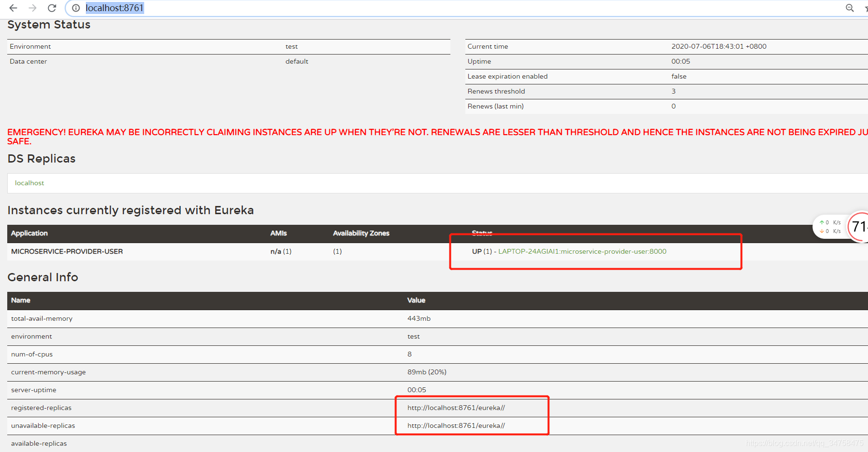Click the registered-replicas row name

(41, 408)
